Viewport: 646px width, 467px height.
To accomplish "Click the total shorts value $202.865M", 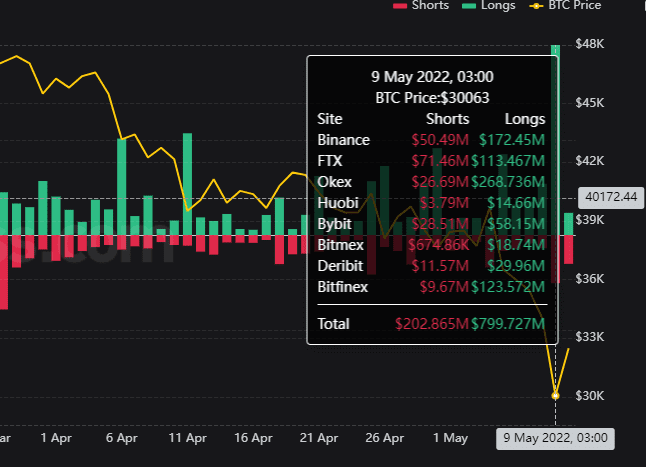I will pyautogui.click(x=432, y=324).
